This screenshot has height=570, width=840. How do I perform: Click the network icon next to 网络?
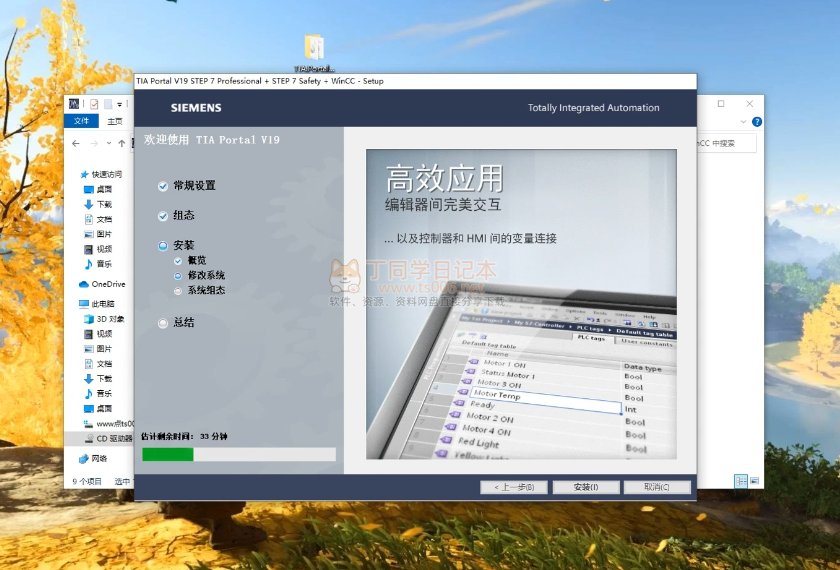(x=84, y=459)
